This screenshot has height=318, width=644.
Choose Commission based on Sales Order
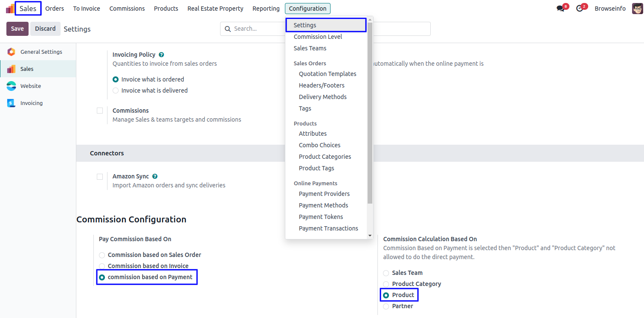coord(102,255)
